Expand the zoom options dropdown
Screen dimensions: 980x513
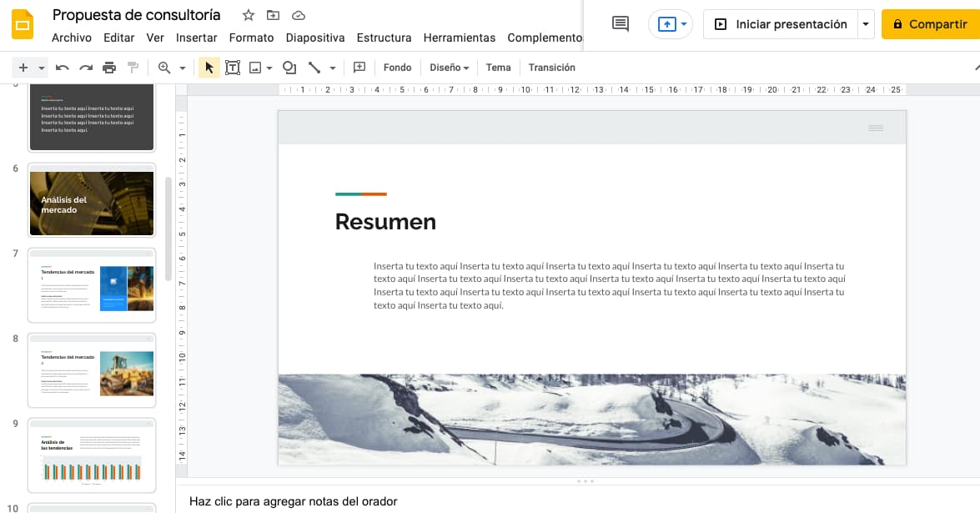pos(180,67)
